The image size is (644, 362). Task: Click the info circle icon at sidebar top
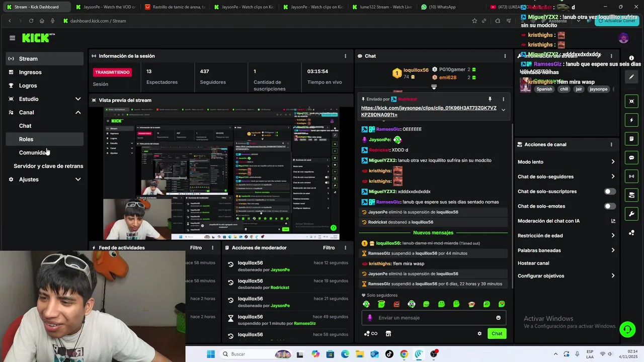pyautogui.click(x=631, y=58)
